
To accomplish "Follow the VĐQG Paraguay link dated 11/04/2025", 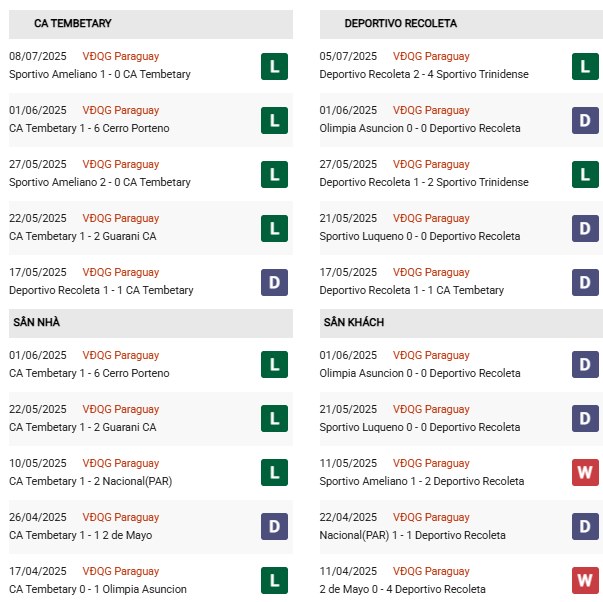I will pyautogui.click(x=431, y=572).
